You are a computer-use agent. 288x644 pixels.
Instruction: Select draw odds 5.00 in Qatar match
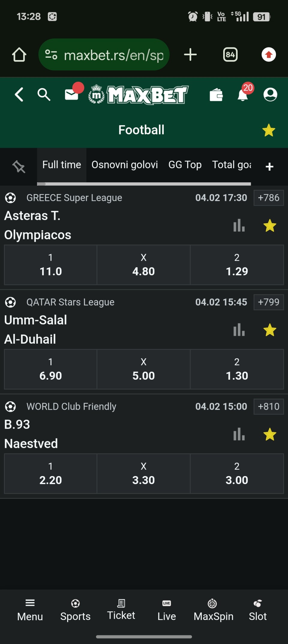click(x=143, y=369)
